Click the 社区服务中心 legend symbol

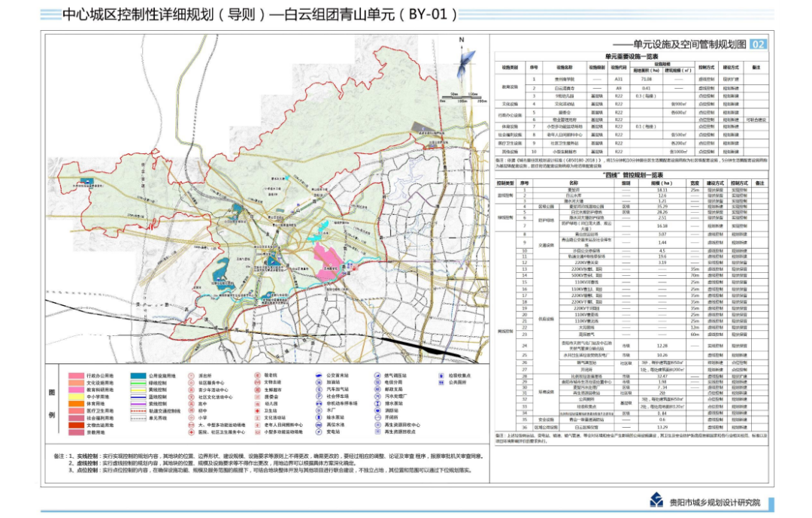click(192, 383)
